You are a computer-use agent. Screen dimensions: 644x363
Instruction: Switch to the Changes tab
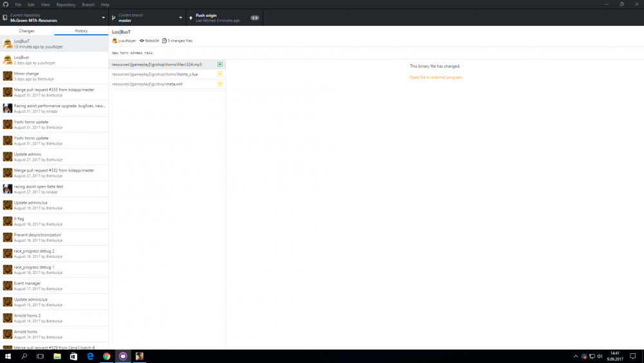pyautogui.click(x=27, y=31)
